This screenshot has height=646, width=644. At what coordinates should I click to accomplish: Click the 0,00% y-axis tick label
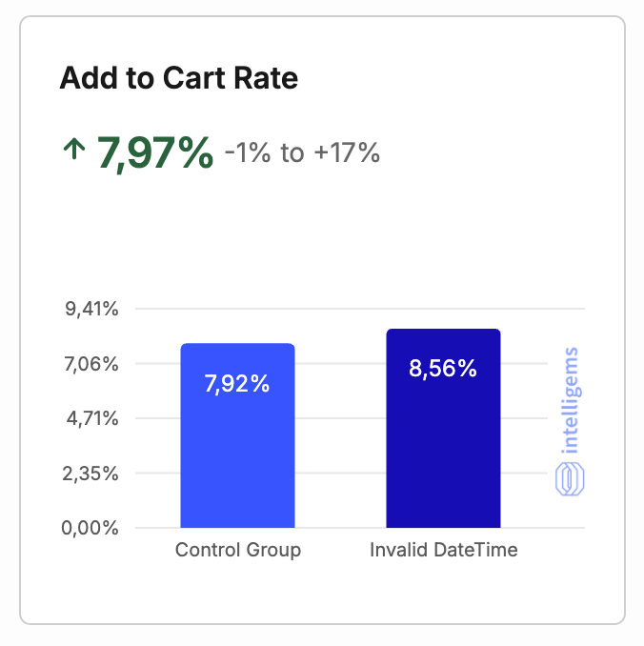pos(91,528)
